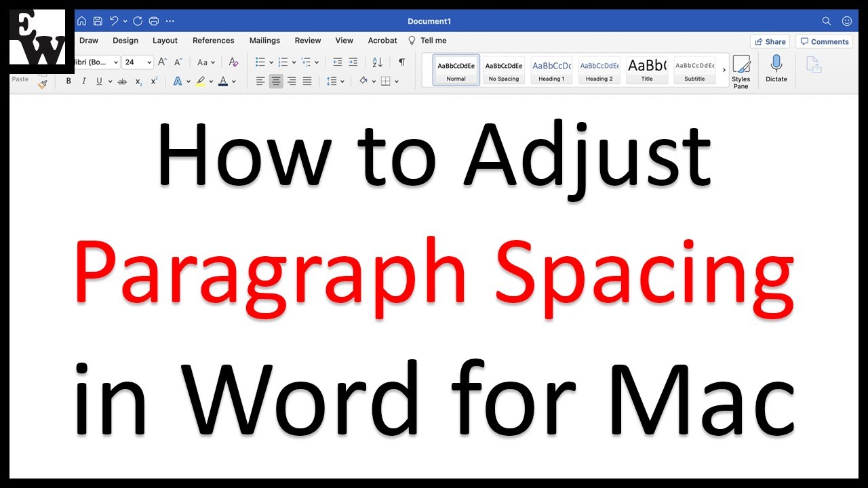868x488 pixels.
Task: Redo or repeat the last action
Action: pyautogui.click(x=138, y=21)
